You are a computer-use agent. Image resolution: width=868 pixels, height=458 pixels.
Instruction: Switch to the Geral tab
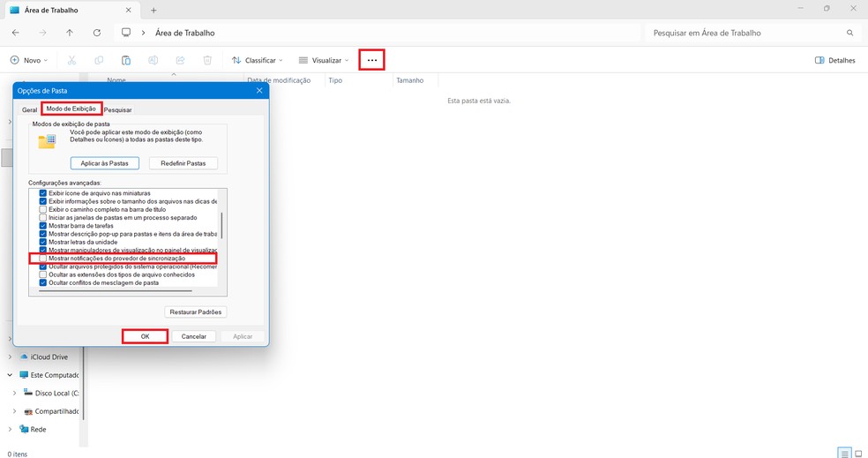click(x=29, y=109)
